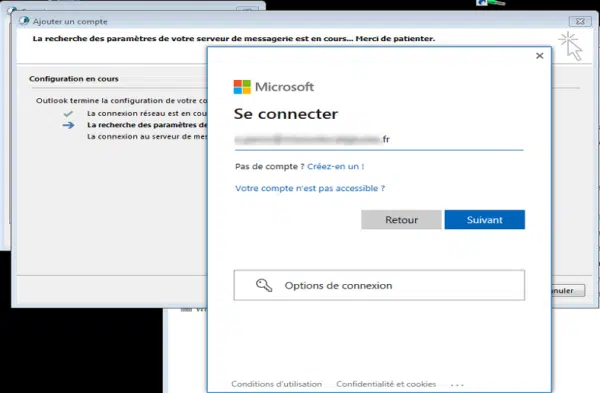Select text La connexion au serveur de mes
The image size is (600, 393).
(147, 137)
